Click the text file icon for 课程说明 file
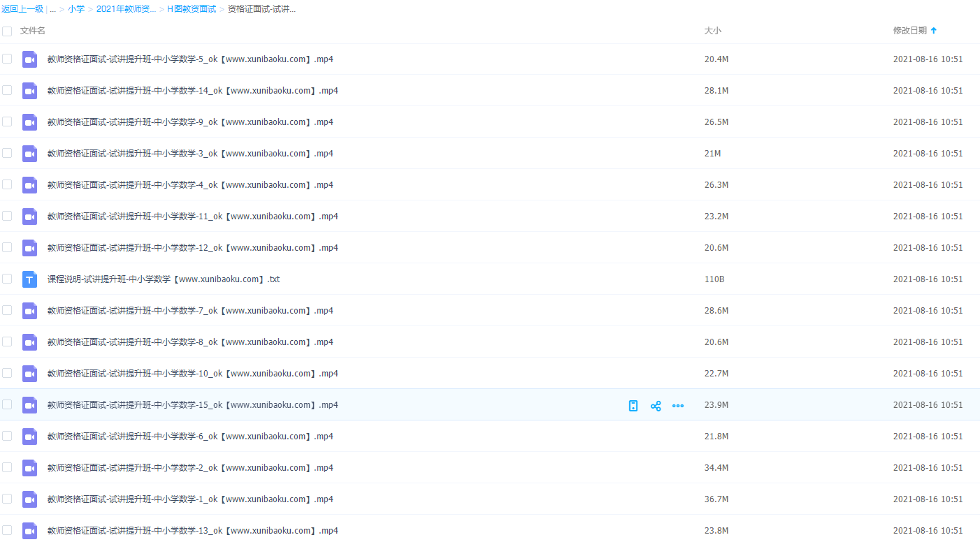980x542 pixels. (x=29, y=279)
